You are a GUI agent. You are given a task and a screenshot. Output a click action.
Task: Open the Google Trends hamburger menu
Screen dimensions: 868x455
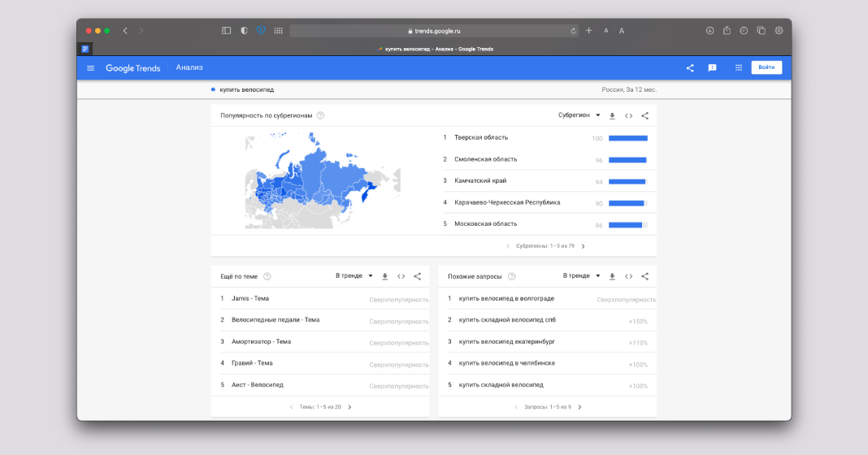(90, 68)
